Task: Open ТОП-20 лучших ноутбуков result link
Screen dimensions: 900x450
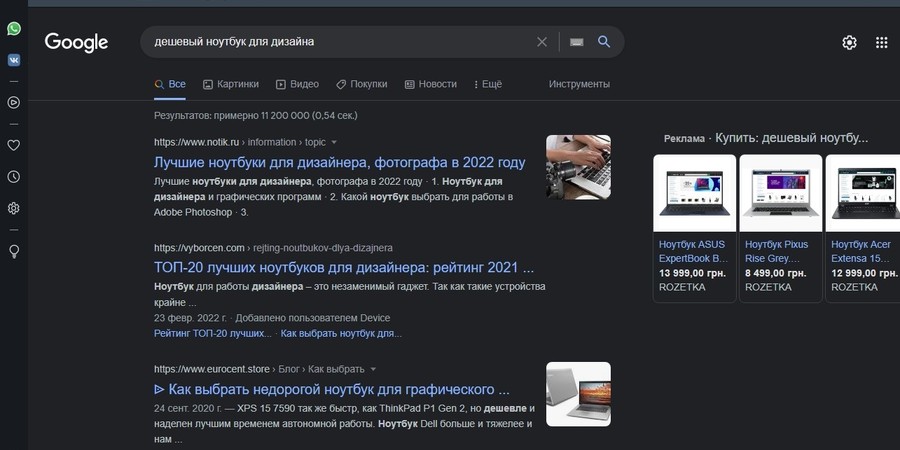Action: [344, 268]
